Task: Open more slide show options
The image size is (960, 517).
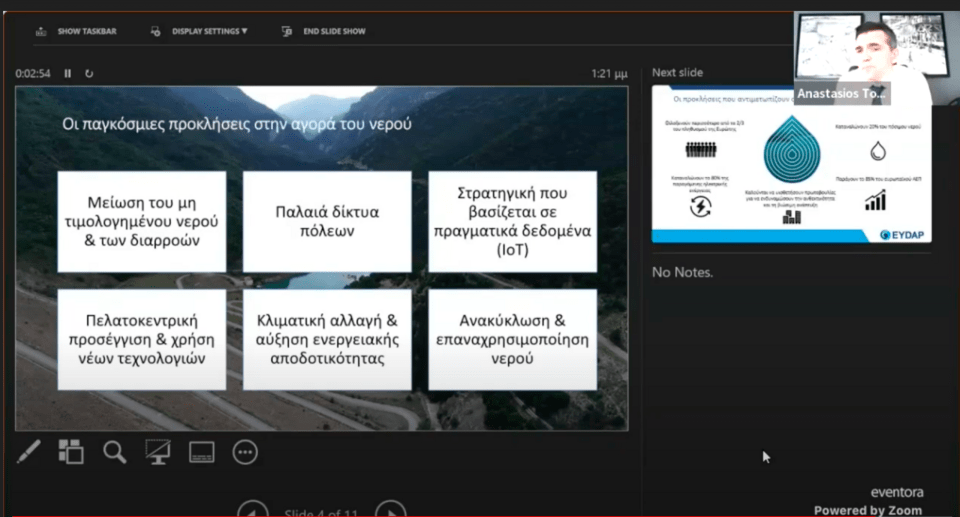Action: [245, 452]
